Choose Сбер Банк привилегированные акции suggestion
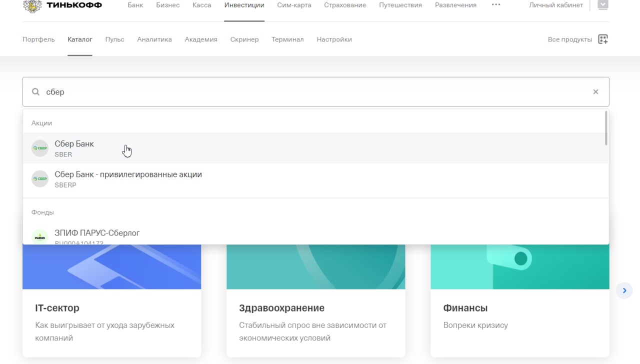This screenshot has width=640, height=364. [x=128, y=179]
